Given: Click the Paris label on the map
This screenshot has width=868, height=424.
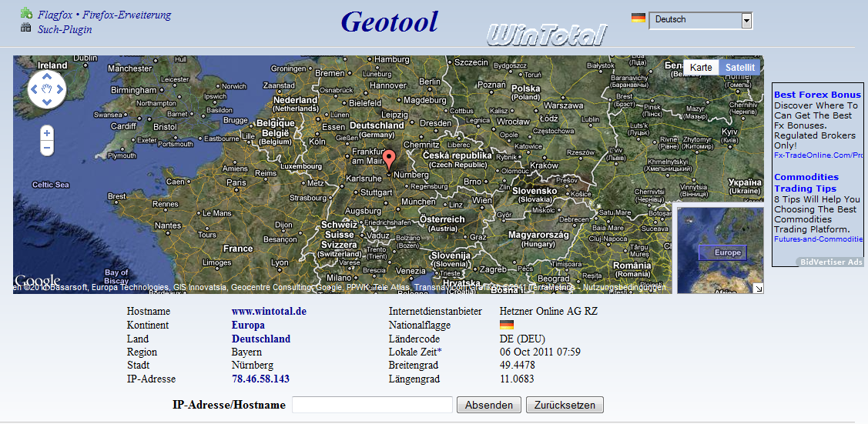Looking at the screenshot, I should (x=237, y=183).
